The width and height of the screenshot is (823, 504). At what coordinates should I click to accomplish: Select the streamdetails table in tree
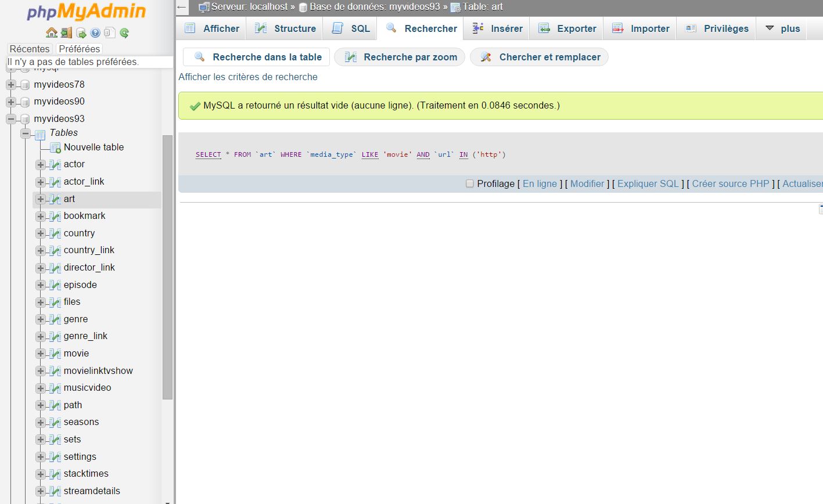[x=92, y=491]
